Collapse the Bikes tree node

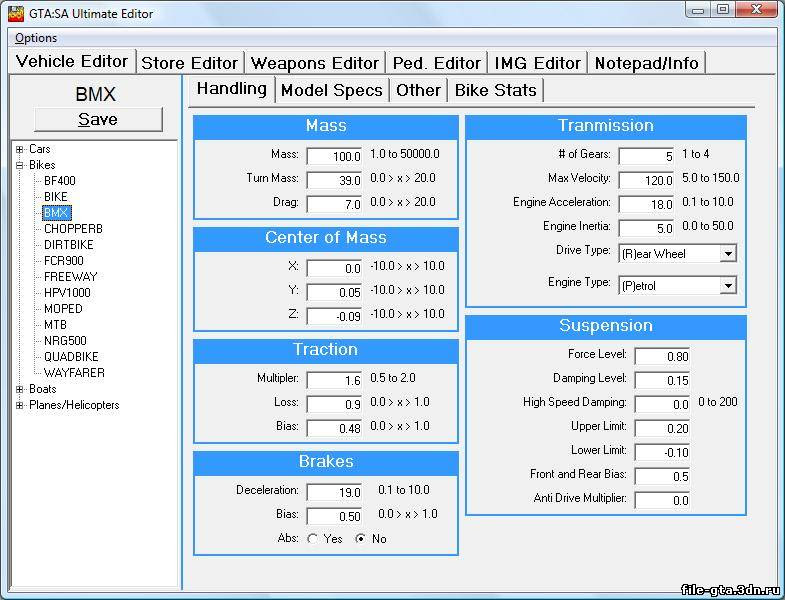19,165
